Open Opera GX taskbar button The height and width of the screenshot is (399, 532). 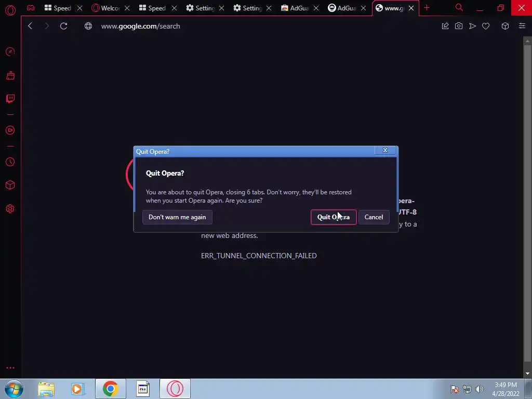tap(175, 389)
